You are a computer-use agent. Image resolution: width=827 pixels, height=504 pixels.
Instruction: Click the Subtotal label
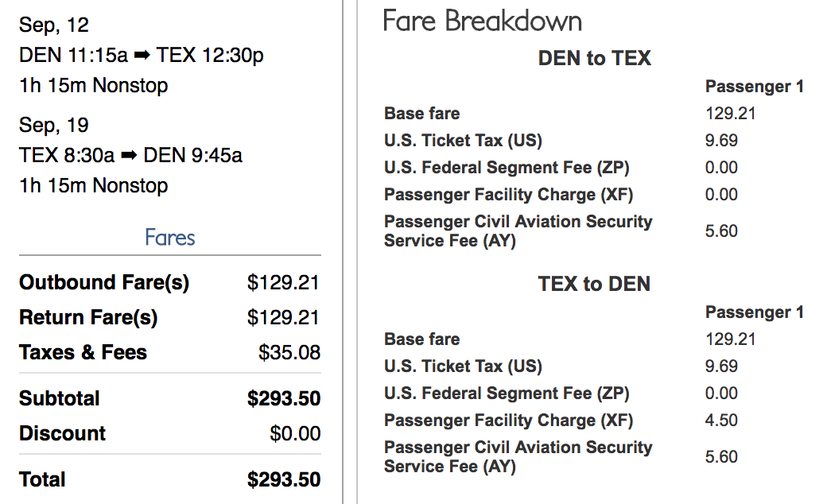coord(60,399)
